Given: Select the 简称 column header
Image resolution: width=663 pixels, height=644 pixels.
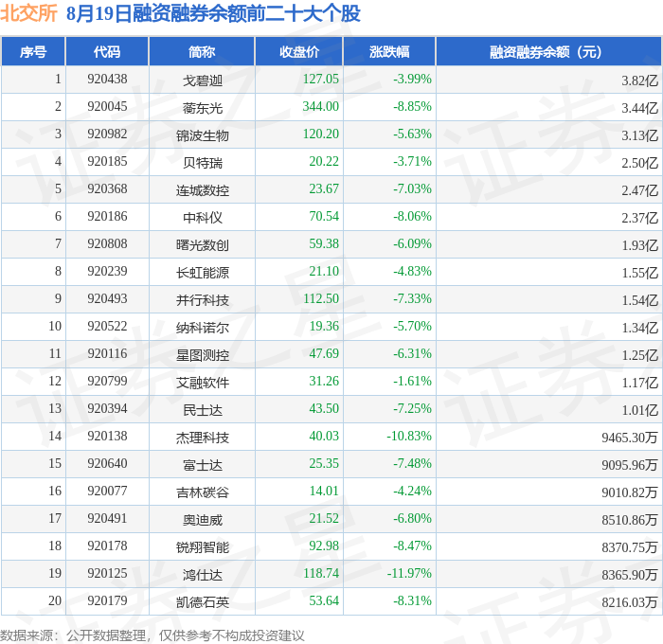Looking at the screenshot, I should point(202,51).
